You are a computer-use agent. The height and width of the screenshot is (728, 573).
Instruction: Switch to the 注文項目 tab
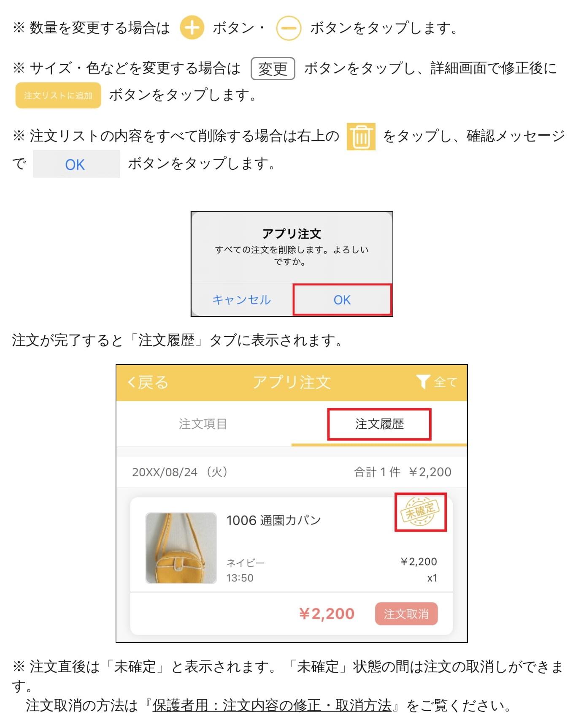[x=203, y=424]
